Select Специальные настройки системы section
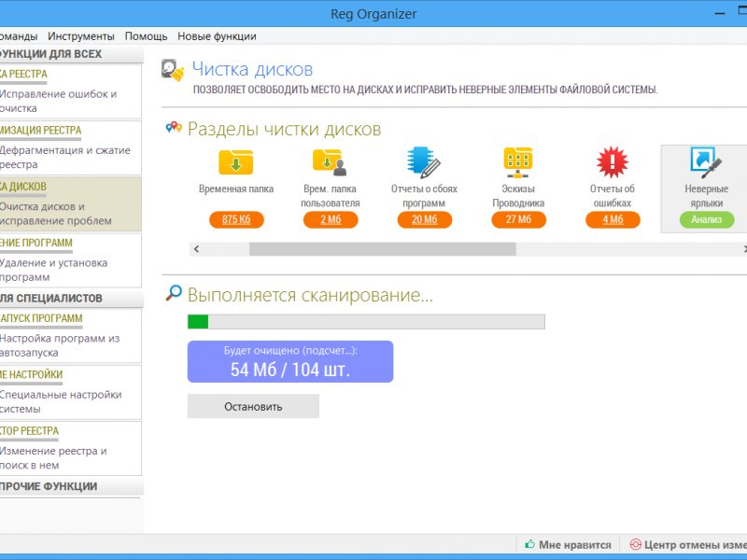This screenshot has width=747, height=560. tap(71, 392)
